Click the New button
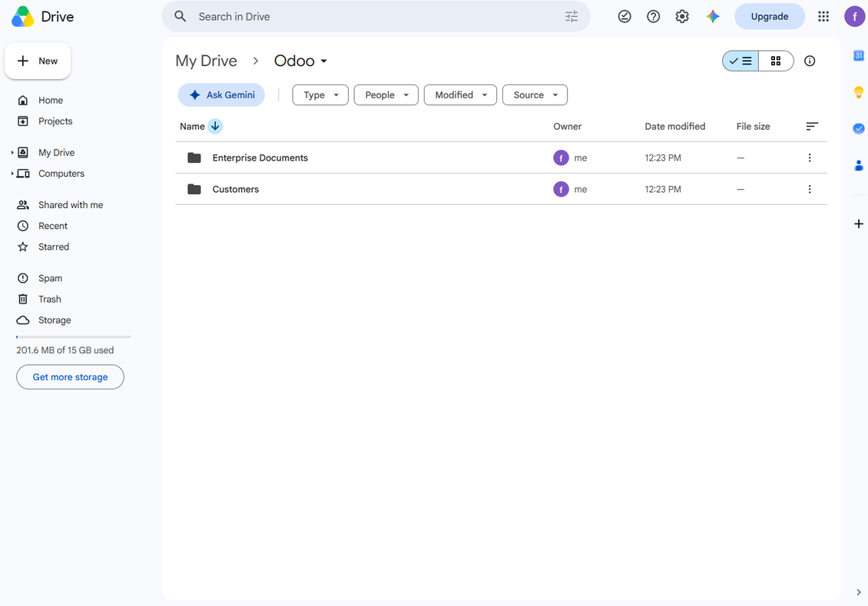This screenshot has width=868, height=606. (x=38, y=61)
